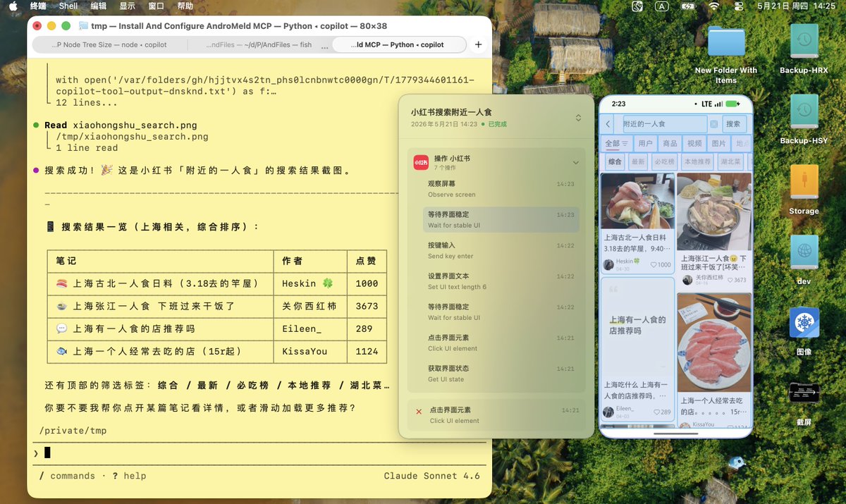Click the KissaYou cell in terminal table
846x504 pixels.
[305, 351]
